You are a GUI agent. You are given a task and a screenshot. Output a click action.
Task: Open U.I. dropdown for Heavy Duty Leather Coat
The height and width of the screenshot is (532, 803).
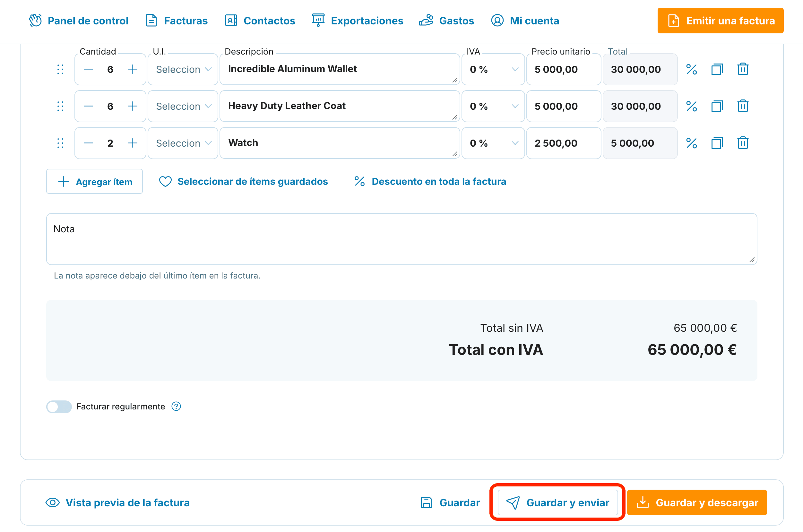pos(183,106)
